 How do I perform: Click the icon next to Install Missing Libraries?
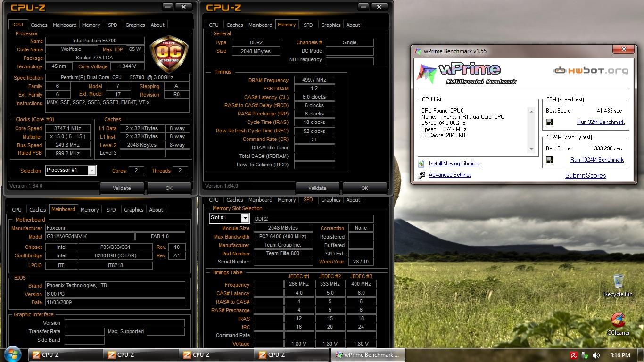click(x=421, y=164)
